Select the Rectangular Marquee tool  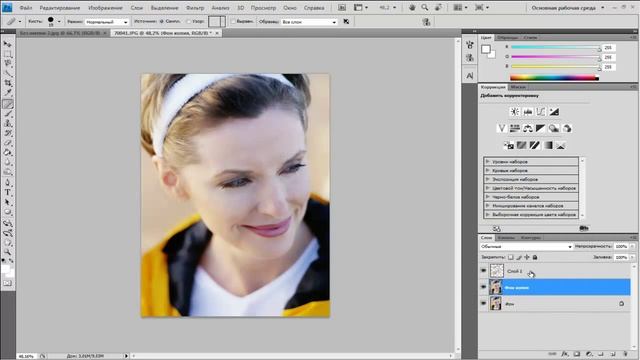pyautogui.click(x=8, y=54)
